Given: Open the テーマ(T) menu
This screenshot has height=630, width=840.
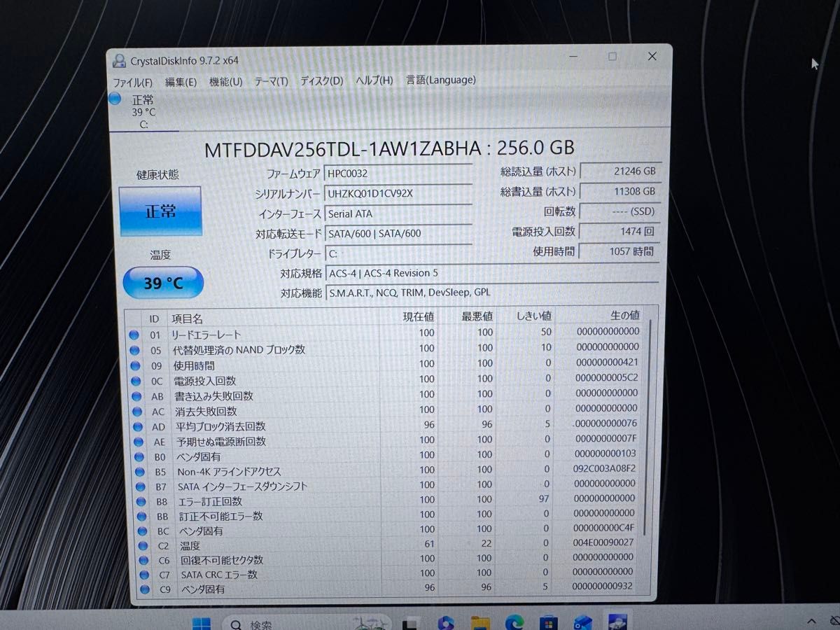Looking at the screenshot, I should [x=271, y=81].
